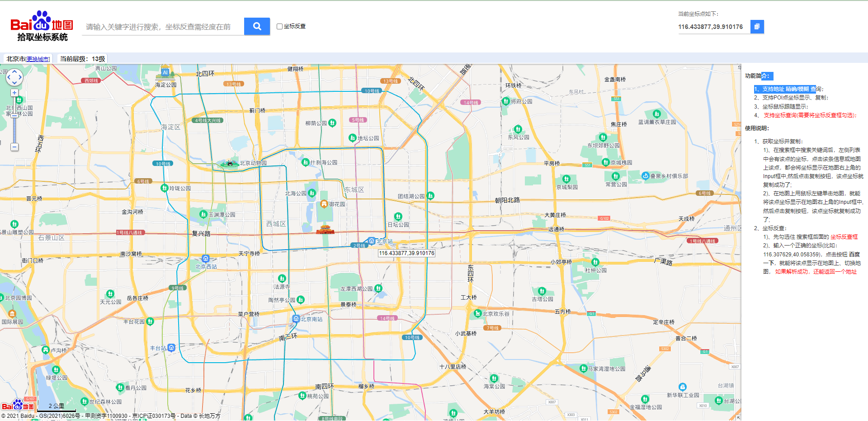Click the 西城区 district label
The height and width of the screenshot is (421, 868).
[276, 224]
